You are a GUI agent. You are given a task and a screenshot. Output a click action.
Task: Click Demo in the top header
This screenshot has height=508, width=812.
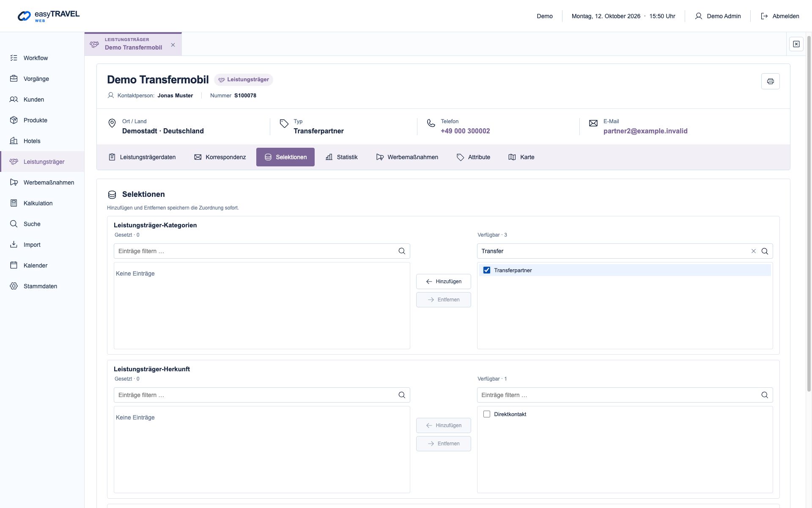[x=545, y=16]
